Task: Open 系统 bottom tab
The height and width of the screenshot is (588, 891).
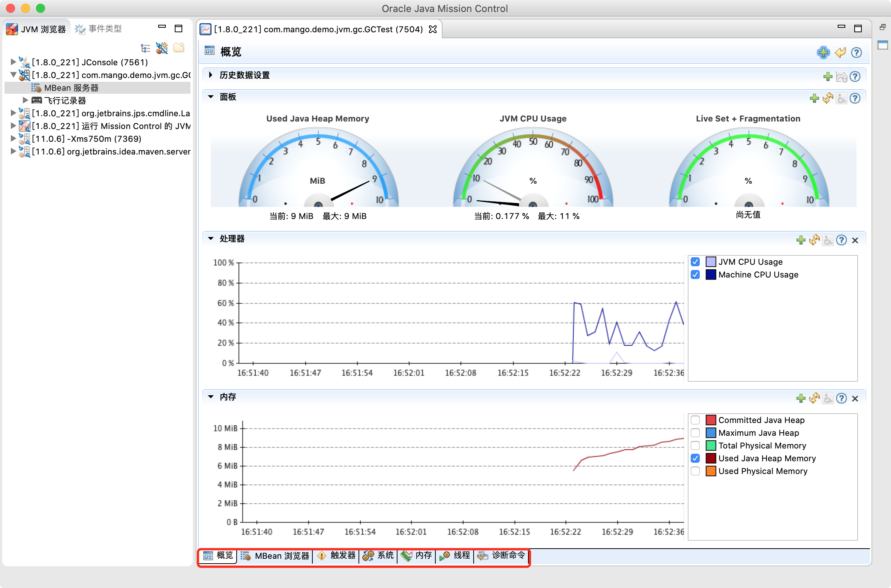Action: pos(378,556)
